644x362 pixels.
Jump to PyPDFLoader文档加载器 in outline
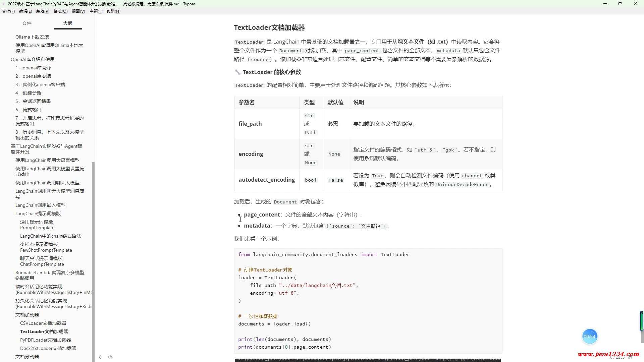point(45,340)
